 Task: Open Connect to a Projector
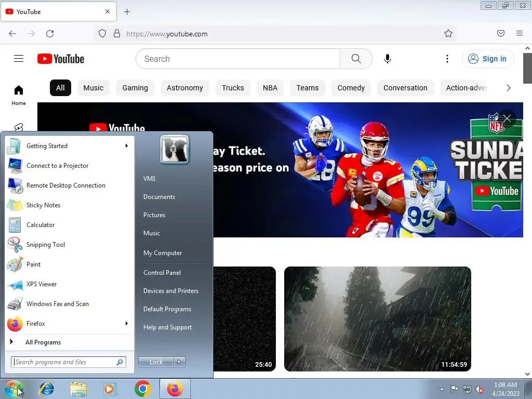click(69, 166)
